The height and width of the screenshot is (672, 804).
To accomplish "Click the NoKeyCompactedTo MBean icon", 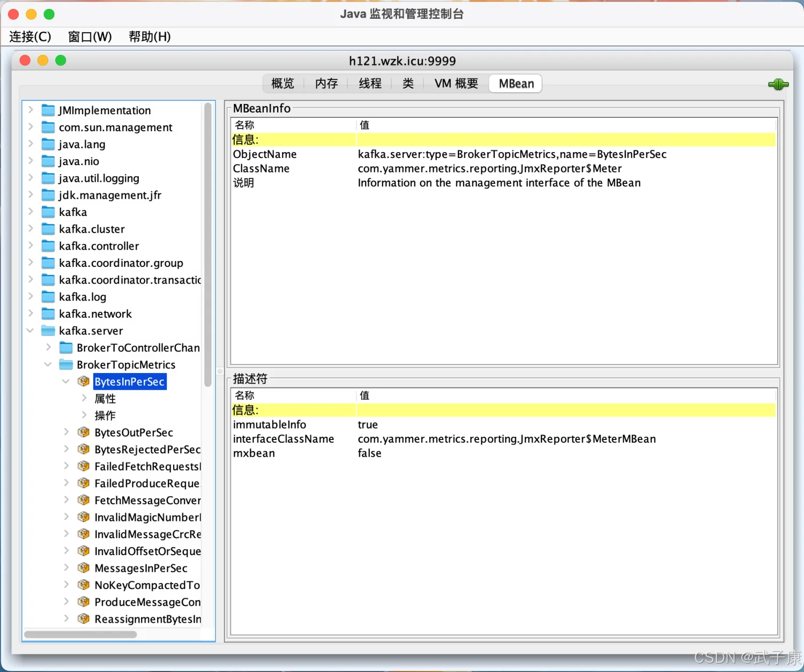I will (x=84, y=585).
